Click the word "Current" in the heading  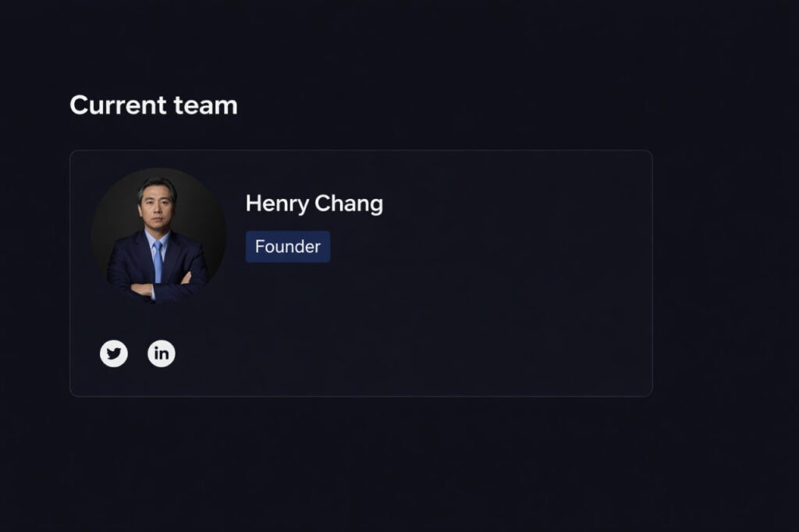click(x=118, y=105)
